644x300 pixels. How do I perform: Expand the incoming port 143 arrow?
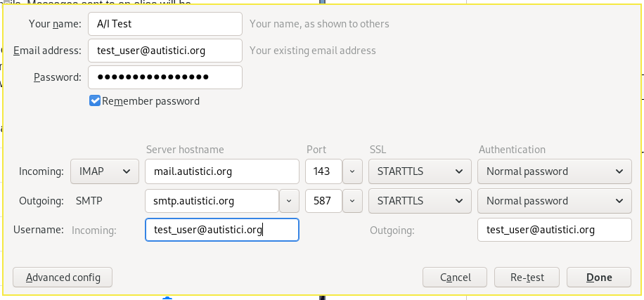[x=354, y=171]
